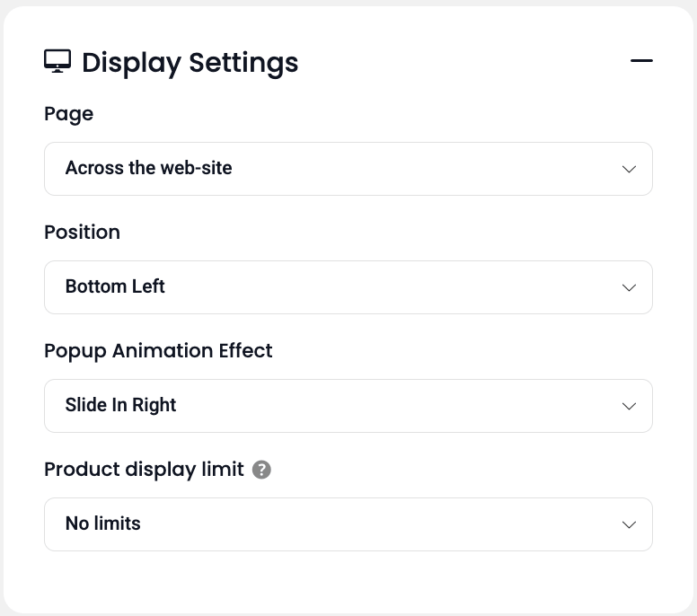697x616 pixels.
Task: Click the Popup Animation Effect chevron arrow
Action: 629,406
